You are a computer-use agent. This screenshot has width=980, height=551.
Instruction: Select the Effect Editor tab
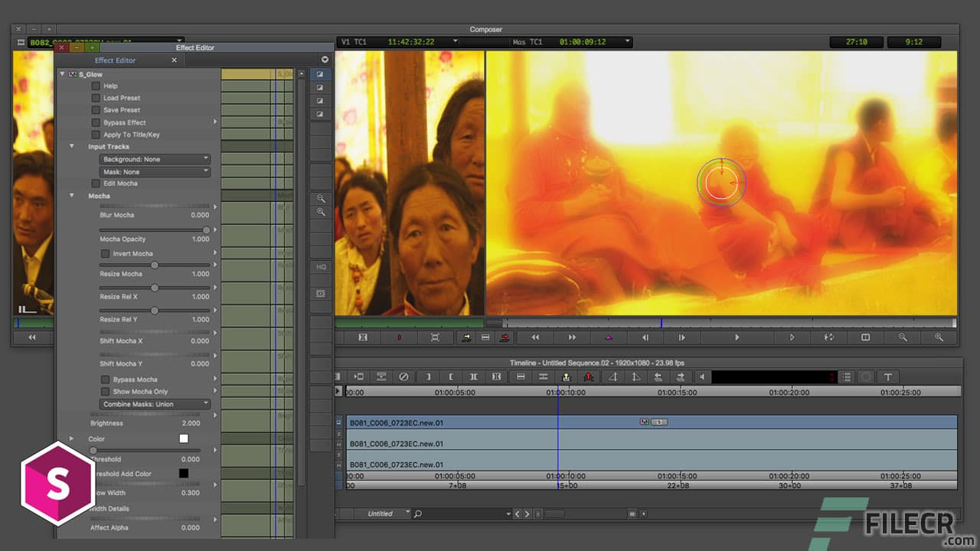[x=115, y=60]
